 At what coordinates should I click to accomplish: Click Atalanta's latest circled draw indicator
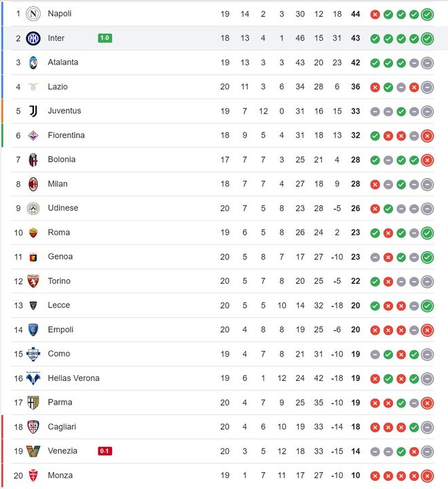click(427, 62)
